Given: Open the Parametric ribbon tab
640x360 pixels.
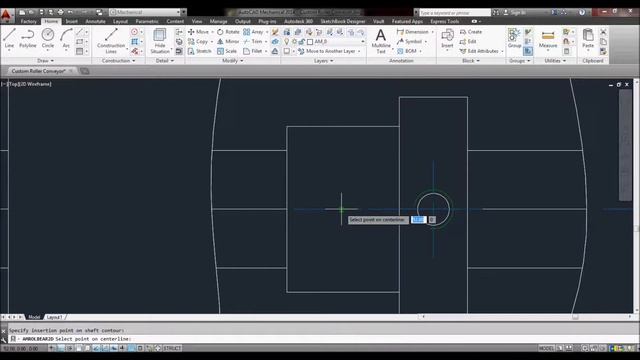Looking at the screenshot, I should coord(147,21).
